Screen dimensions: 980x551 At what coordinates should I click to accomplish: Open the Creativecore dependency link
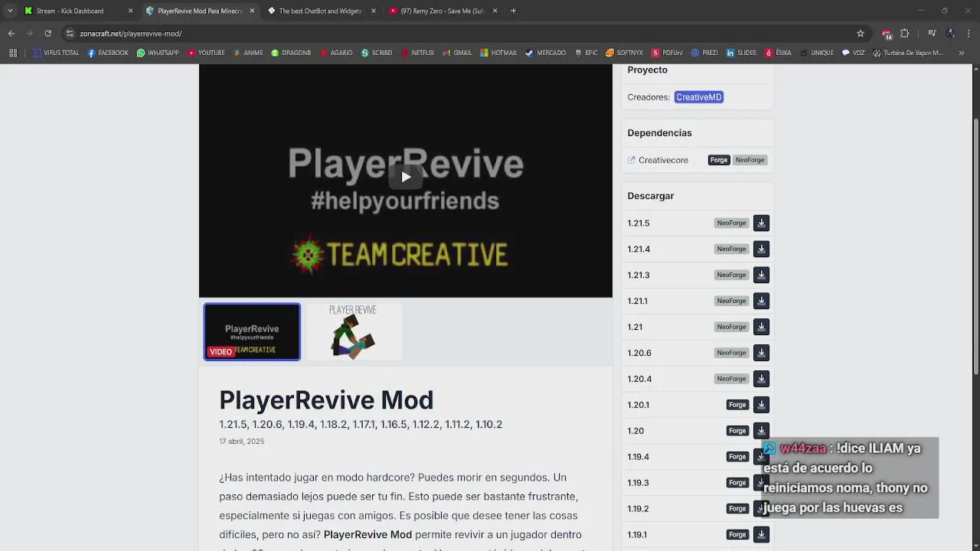click(663, 160)
